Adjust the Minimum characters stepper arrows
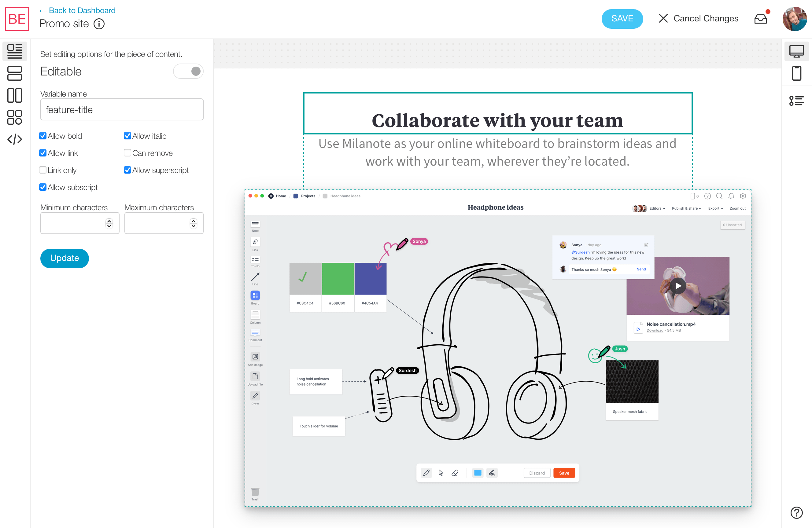This screenshot has width=812, height=528. pos(109,223)
